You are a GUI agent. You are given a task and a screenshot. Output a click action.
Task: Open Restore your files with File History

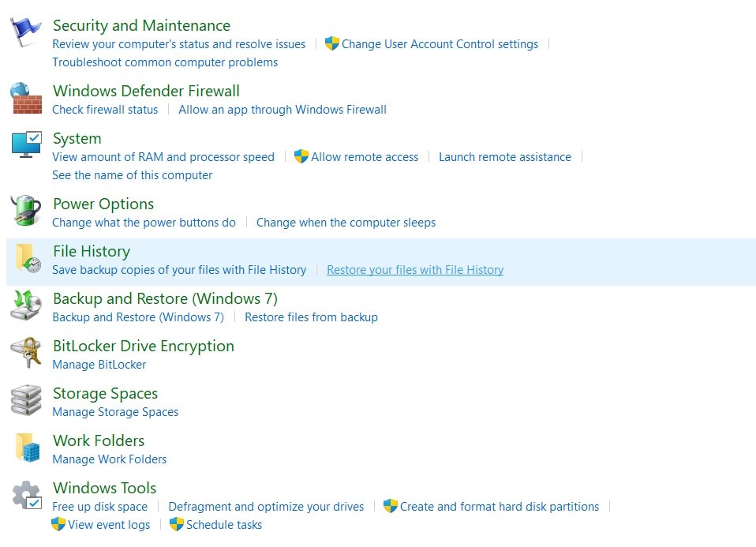[x=415, y=270]
